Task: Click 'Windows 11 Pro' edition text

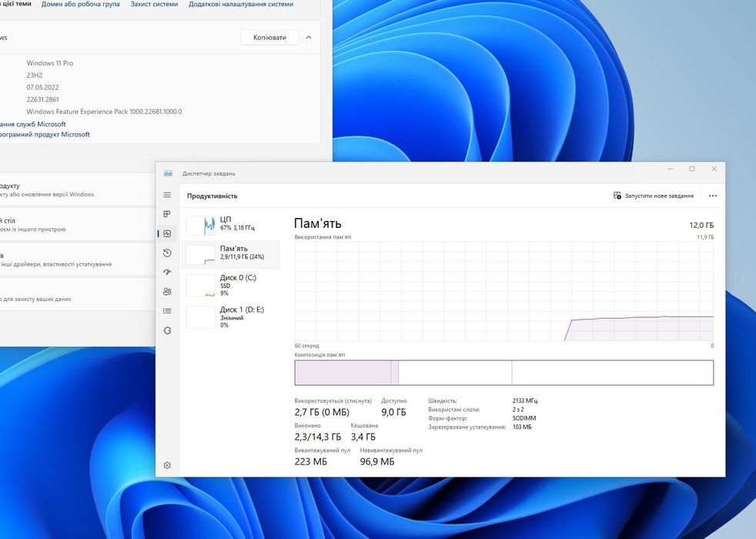Action: 50,63
